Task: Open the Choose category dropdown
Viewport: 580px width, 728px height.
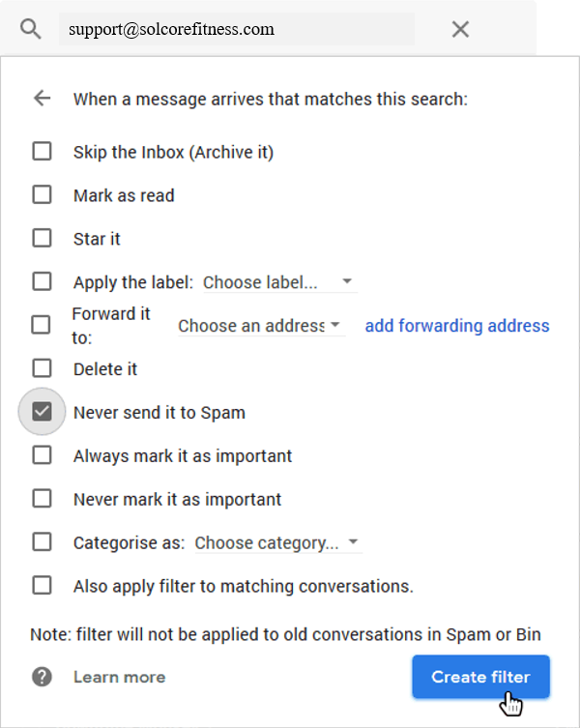Action: [278, 542]
